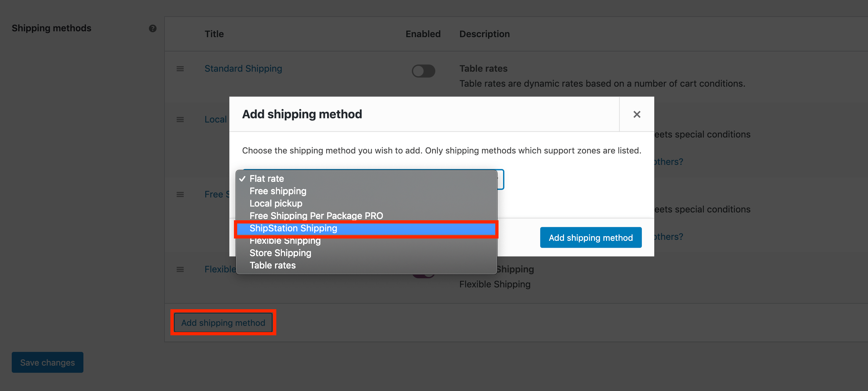Viewport: 868px width, 391px height.
Task: Pick Store Shipping from list
Action: [x=280, y=253]
